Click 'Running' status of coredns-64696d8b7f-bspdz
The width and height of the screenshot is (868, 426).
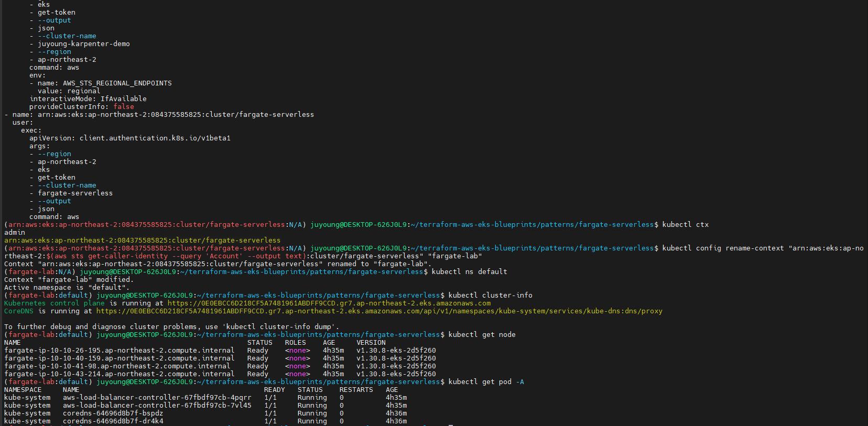pos(312,413)
